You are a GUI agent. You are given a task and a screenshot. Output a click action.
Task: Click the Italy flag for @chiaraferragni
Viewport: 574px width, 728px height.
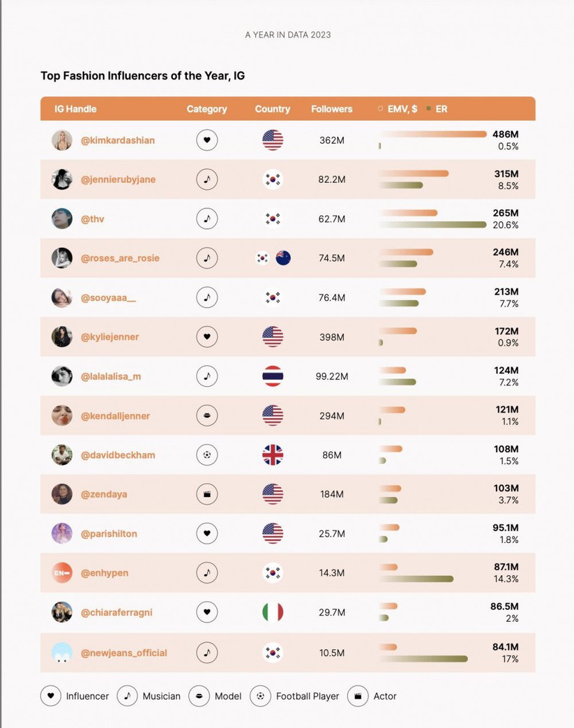click(x=272, y=612)
